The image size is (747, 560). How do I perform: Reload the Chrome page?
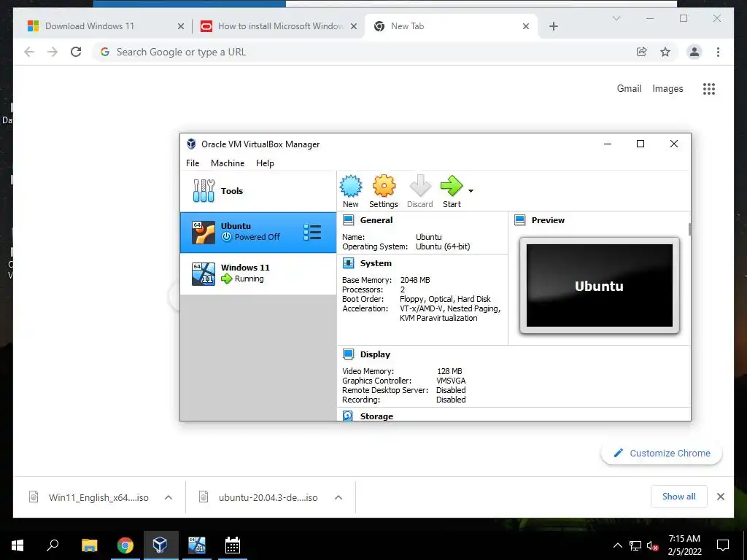[x=76, y=52]
